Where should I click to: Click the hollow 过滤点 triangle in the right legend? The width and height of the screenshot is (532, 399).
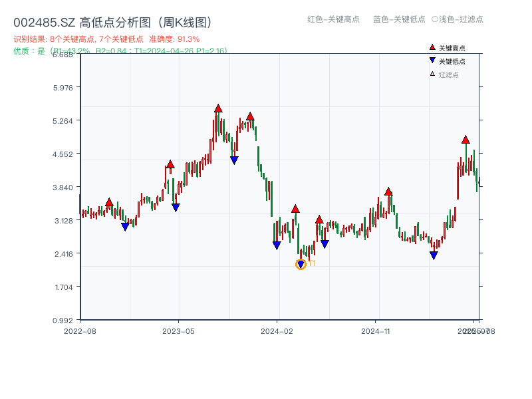432,74
